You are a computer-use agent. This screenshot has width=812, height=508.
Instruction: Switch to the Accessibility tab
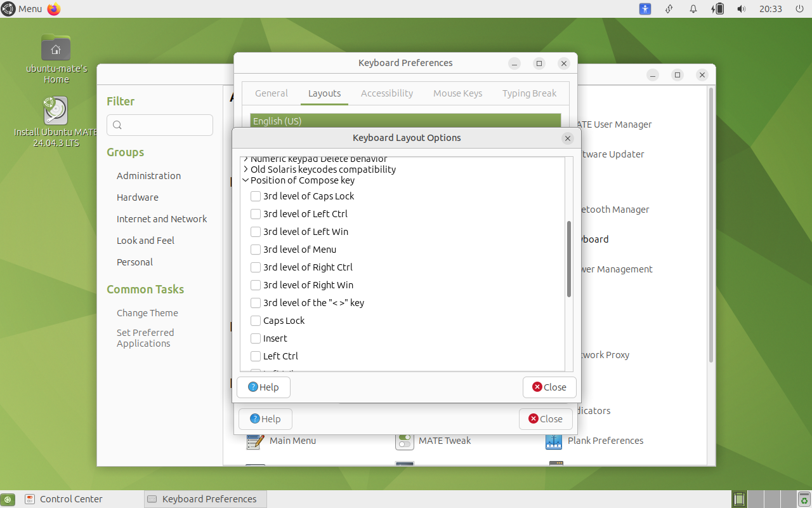[386, 93]
